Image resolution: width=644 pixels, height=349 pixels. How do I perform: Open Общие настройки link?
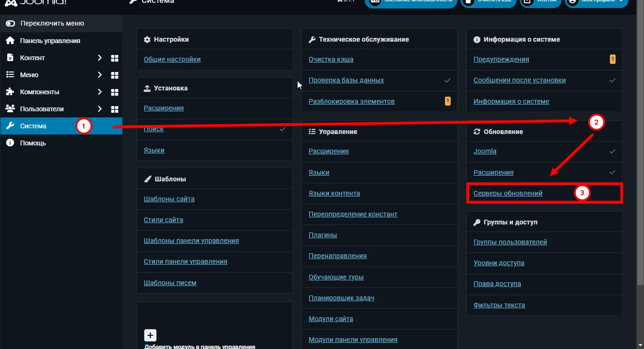(172, 59)
